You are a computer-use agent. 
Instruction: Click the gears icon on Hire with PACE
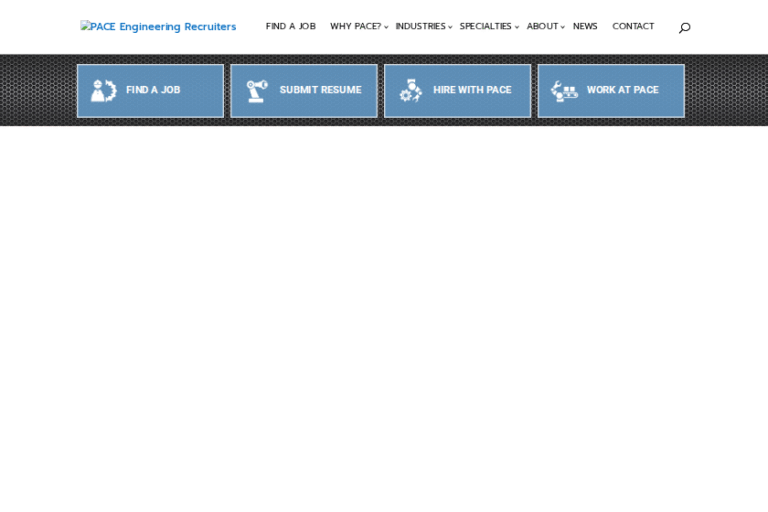pos(411,91)
